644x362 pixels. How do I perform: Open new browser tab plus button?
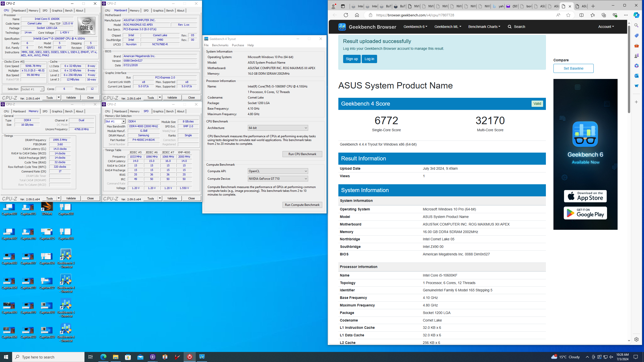tap(593, 6)
